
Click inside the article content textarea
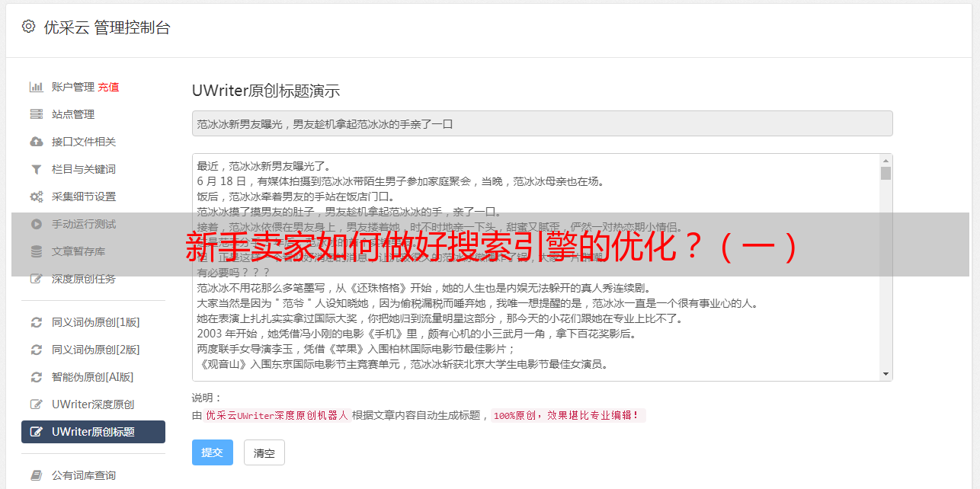(x=536, y=267)
